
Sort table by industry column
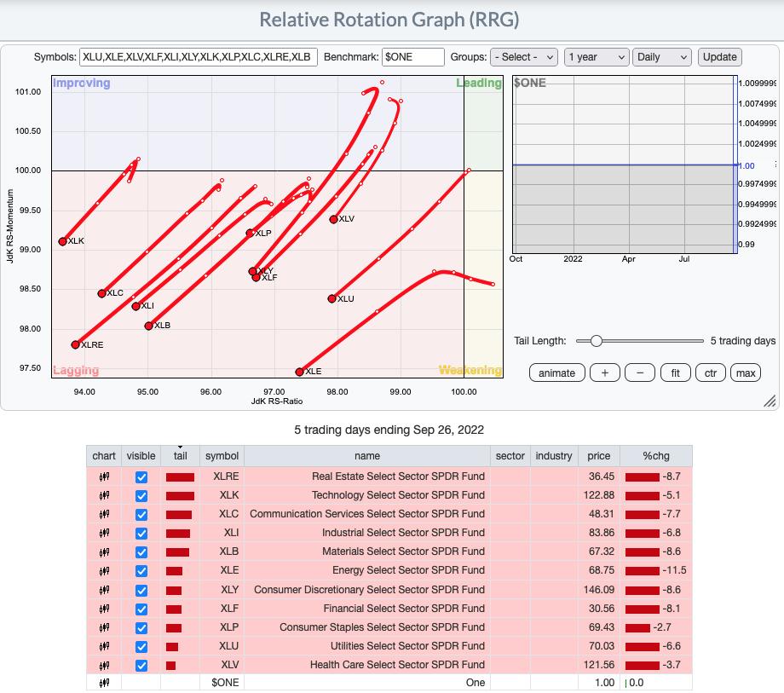[554, 455]
